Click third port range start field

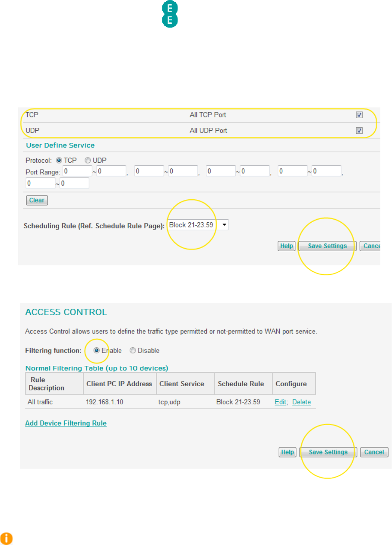221,171
